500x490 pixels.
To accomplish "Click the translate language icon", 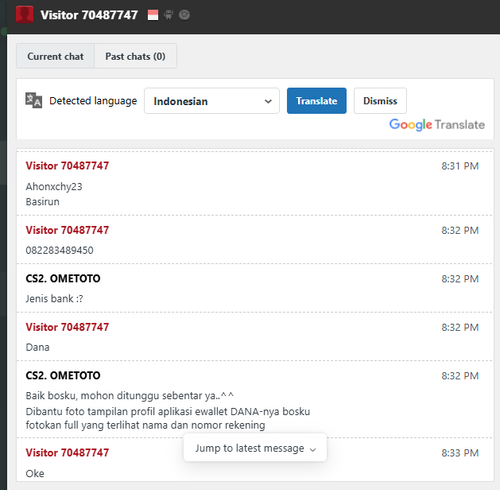I will pyautogui.click(x=34, y=100).
